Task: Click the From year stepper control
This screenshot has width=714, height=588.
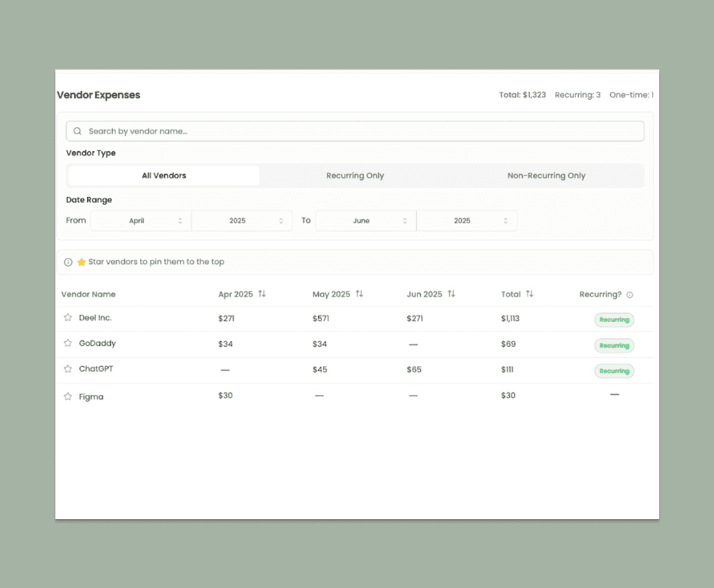Action: point(281,220)
